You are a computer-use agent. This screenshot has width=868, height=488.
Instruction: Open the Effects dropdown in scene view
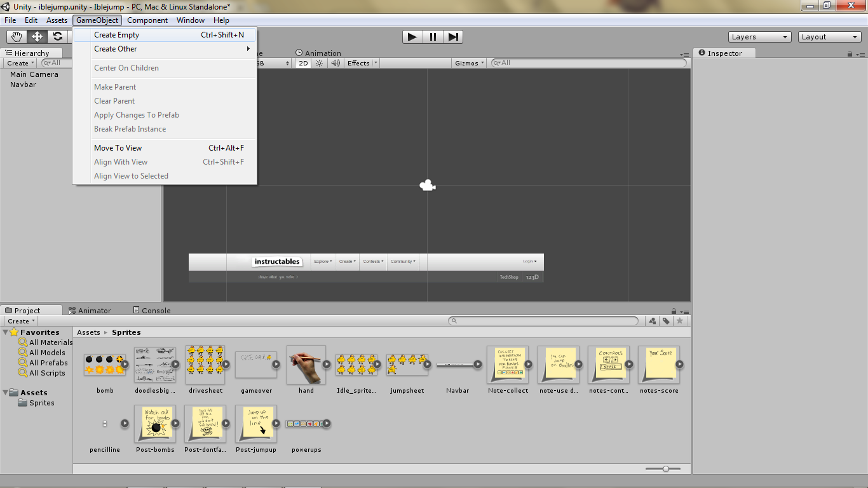click(x=362, y=63)
